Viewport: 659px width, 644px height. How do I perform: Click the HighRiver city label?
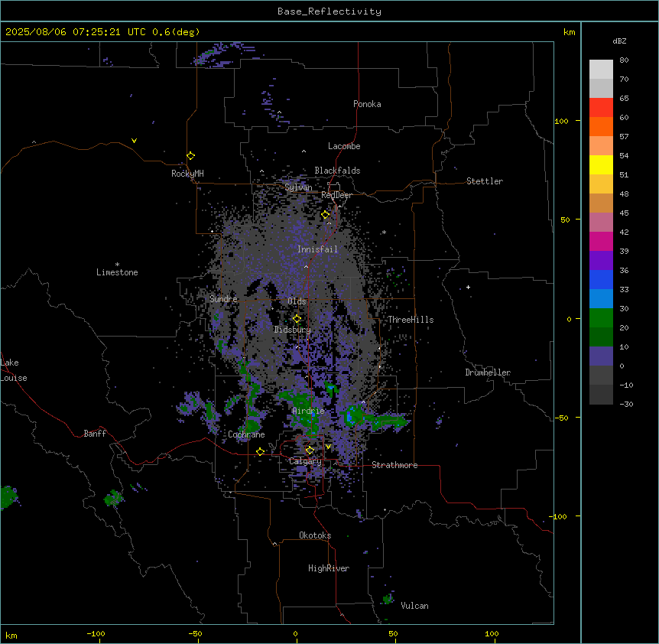(x=329, y=568)
